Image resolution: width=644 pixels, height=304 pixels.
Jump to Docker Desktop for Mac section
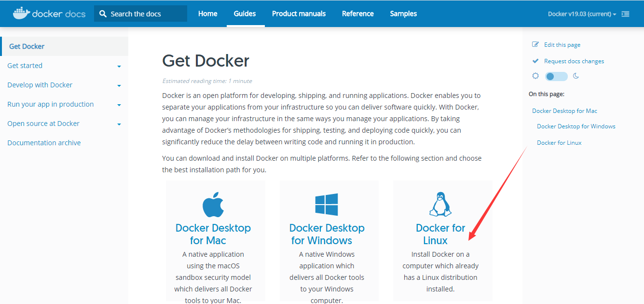pyautogui.click(x=565, y=111)
